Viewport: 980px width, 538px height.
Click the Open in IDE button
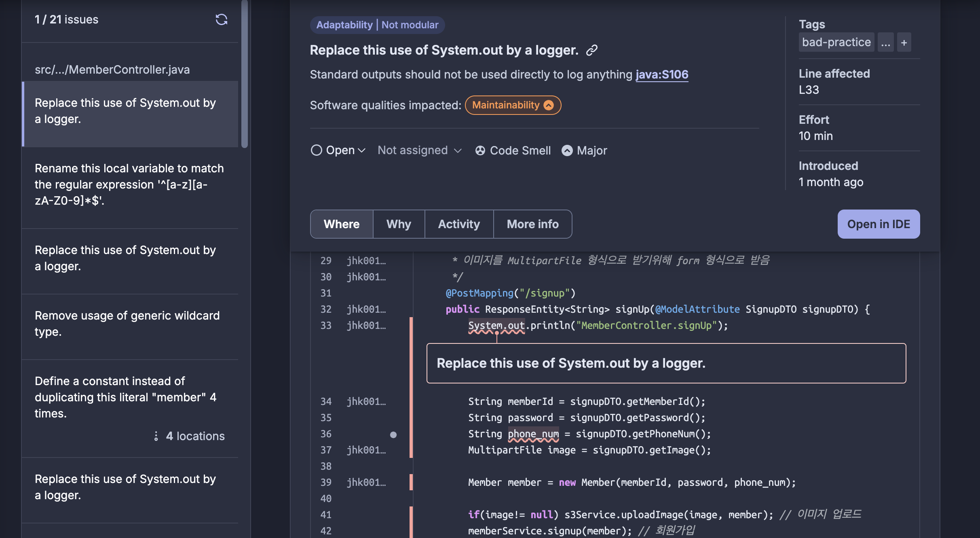click(x=879, y=224)
